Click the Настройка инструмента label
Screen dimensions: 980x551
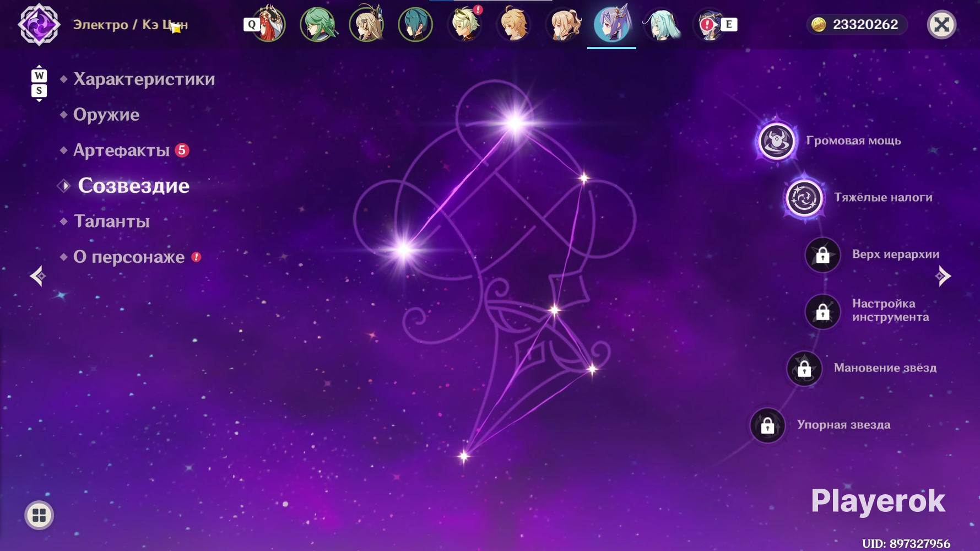tap(891, 310)
